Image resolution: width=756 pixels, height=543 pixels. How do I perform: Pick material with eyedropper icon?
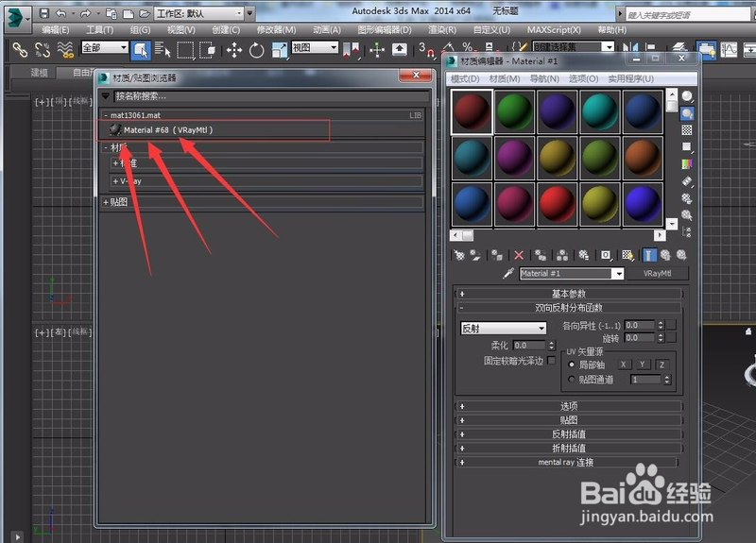(508, 273)
